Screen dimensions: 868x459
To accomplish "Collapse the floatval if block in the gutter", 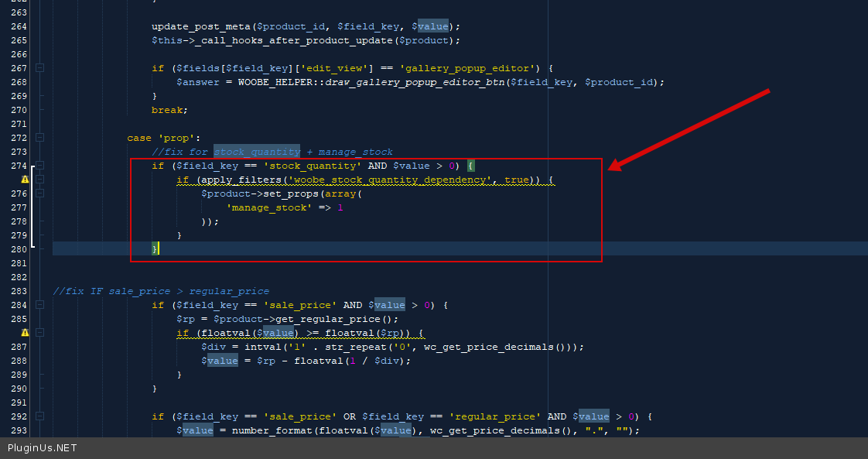I will coord(40,333).
